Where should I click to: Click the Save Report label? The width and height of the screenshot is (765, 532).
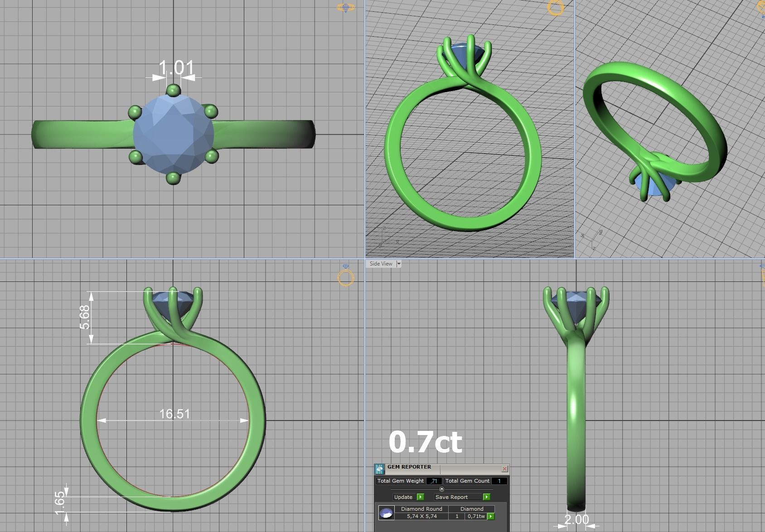pyautogui.click(x=458, y=497)
